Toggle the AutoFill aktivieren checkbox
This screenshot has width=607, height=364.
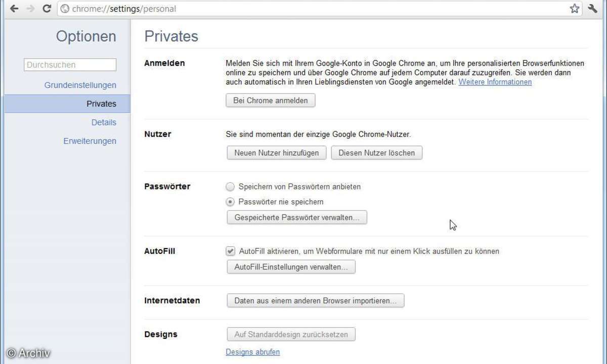pos(231,251)
